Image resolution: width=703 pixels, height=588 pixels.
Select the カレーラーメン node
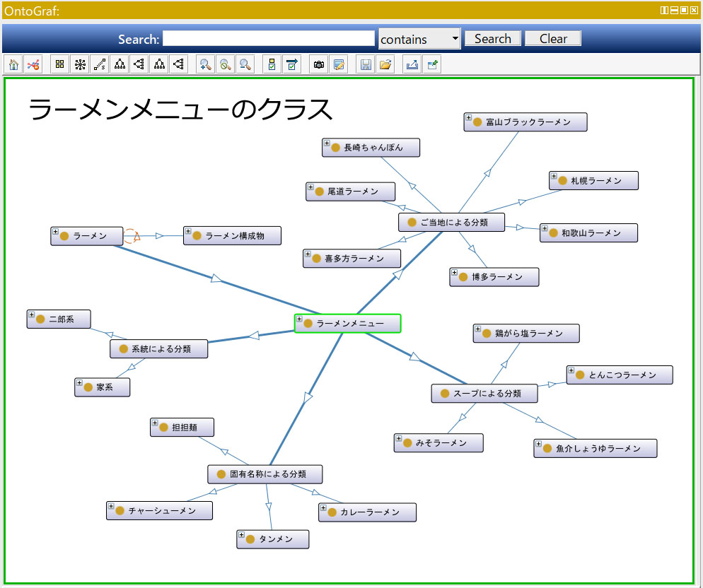coord(368,512)
